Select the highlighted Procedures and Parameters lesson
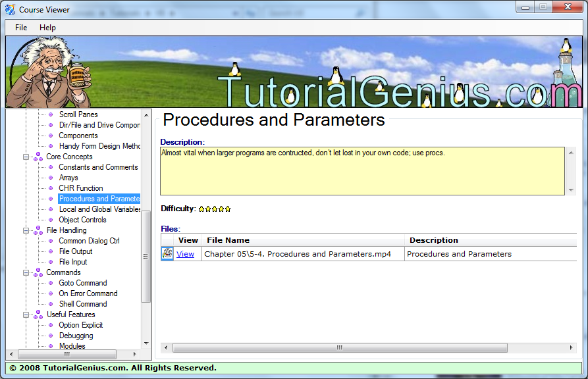Screen dimensions: 588x379 click(x=99, y=199)
